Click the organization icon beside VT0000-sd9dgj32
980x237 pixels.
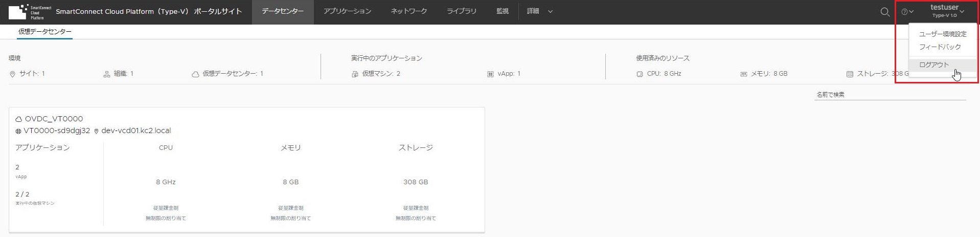point(19,131)
